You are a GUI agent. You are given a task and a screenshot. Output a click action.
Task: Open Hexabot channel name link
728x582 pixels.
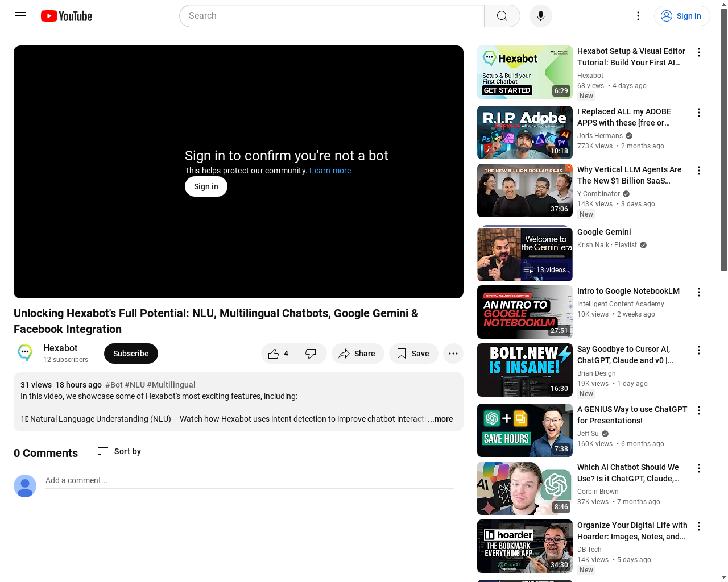60,348
